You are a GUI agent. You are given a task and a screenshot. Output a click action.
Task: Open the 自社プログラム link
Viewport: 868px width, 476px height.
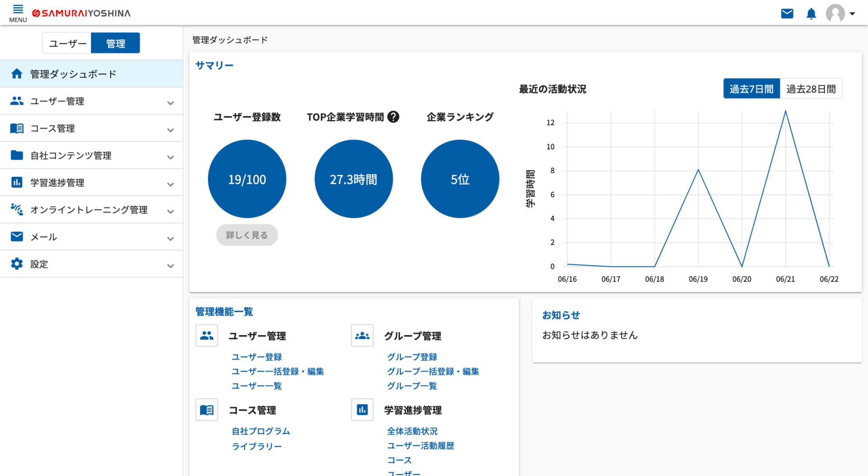point(261,431)
